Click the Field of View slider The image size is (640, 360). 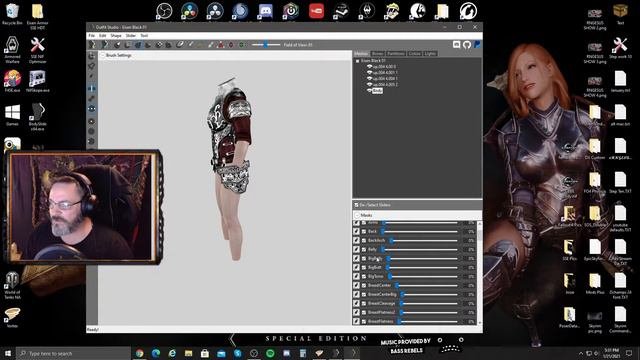coord(266,44)
